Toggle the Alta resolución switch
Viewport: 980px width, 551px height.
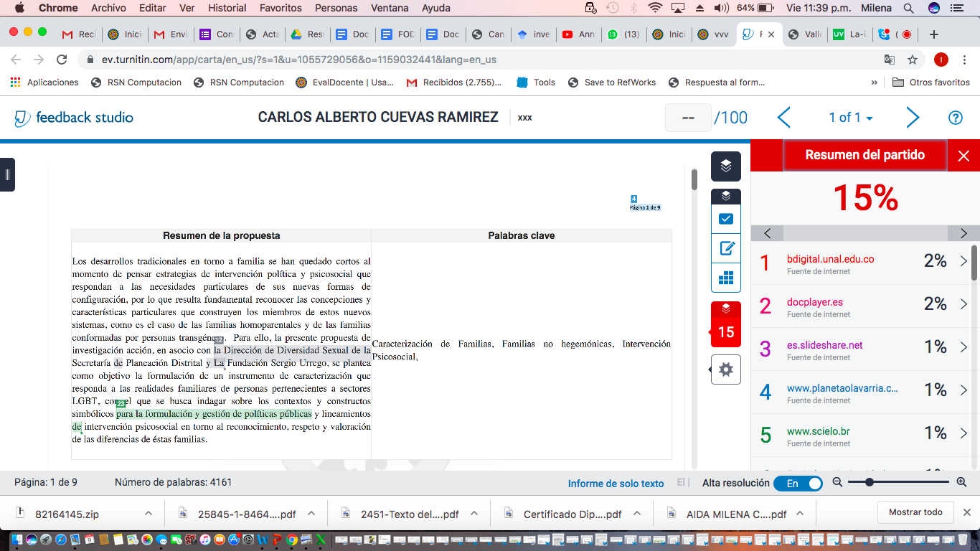798,484
